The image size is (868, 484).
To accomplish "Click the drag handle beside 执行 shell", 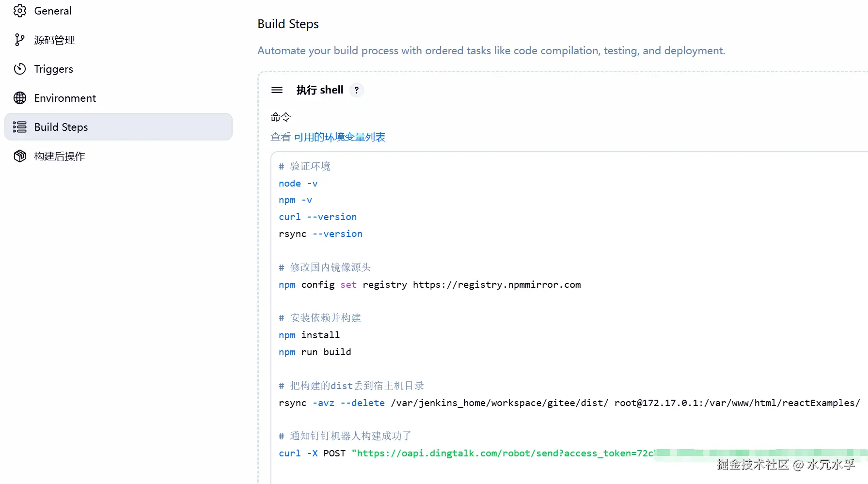I will tap(277, 90).
